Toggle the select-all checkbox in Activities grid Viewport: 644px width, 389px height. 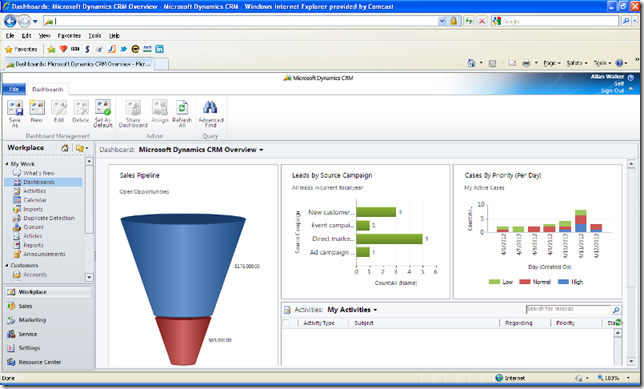click(x=286, y=323)
